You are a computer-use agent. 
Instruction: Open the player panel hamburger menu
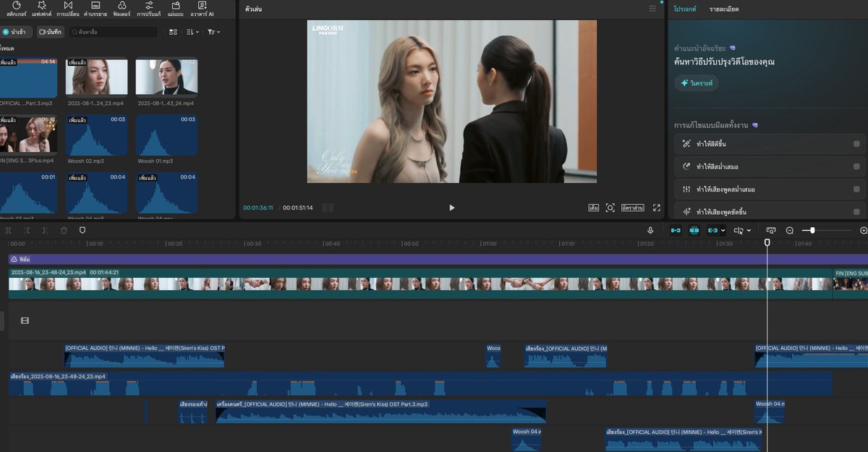(652, 9)
